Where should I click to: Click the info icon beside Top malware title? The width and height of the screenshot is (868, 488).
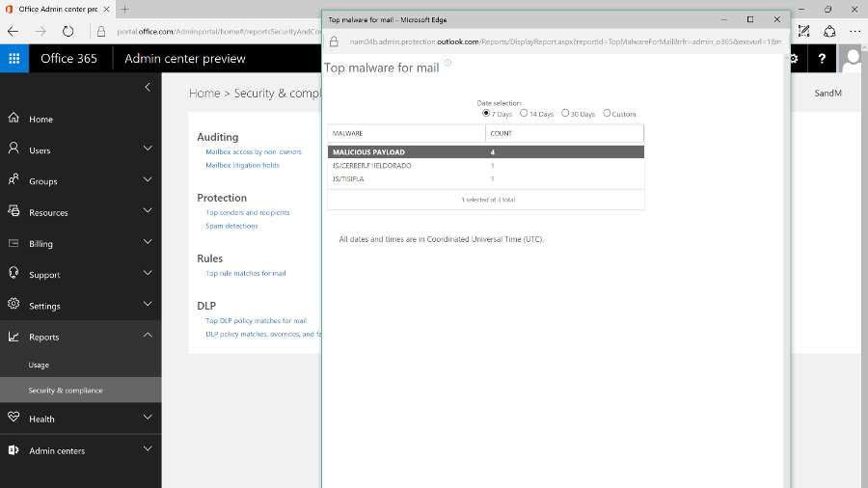448,63
